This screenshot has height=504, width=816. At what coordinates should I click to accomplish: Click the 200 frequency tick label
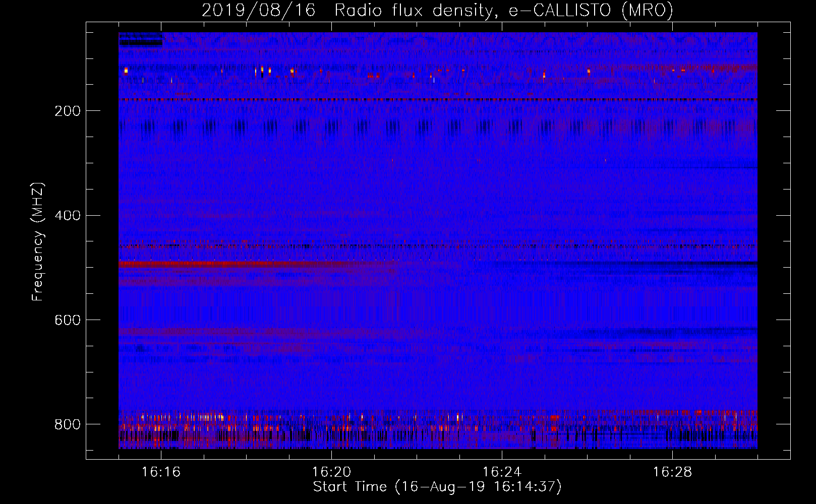68,111
